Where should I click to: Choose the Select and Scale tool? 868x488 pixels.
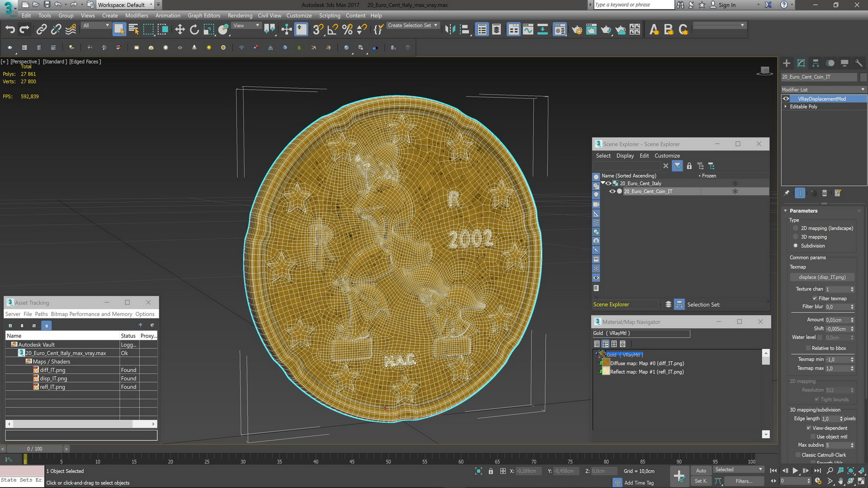(209, 30)
